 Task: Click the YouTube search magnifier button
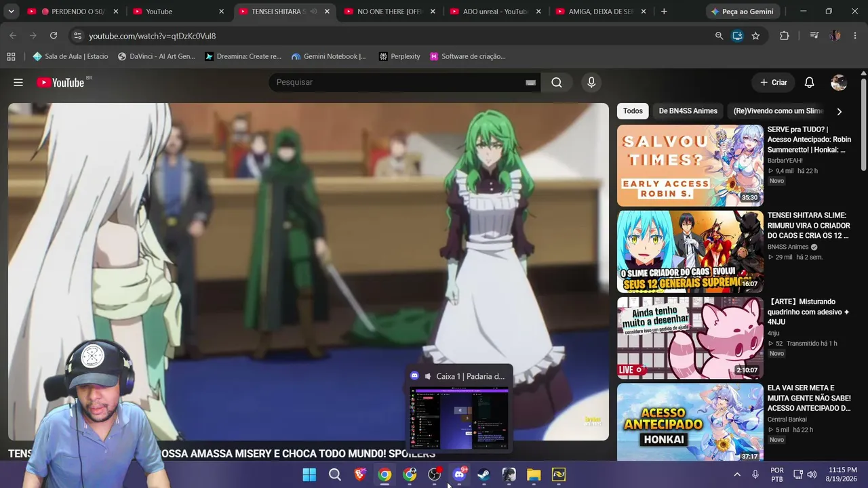[x=557, y=83]
